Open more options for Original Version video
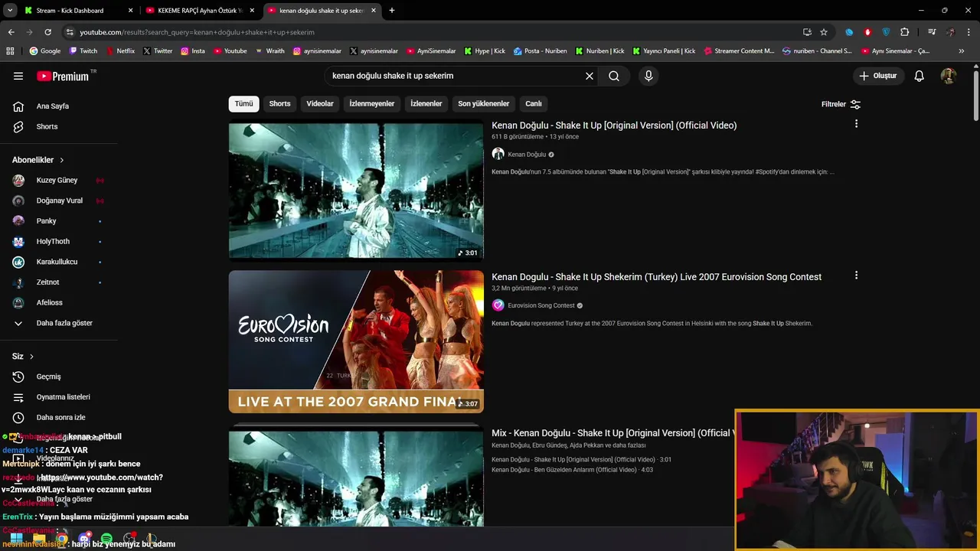 856,124
